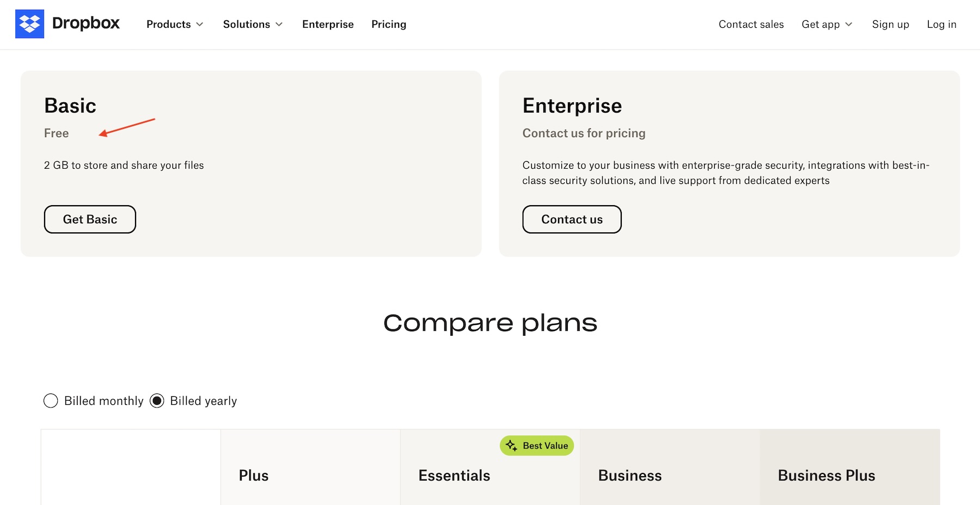Open the Enterprise navigation item
Image resolution: width=980 pixels, height=505 pixels.
tap(328, 24)
